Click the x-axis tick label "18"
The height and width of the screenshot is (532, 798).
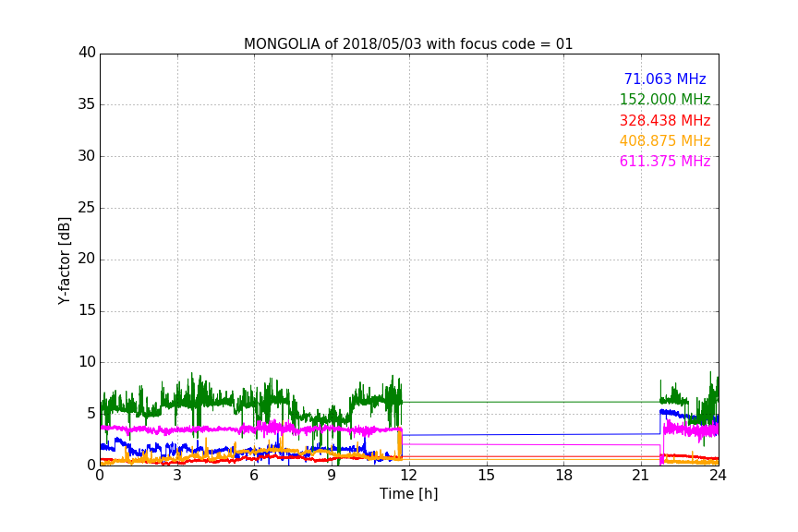564,476
